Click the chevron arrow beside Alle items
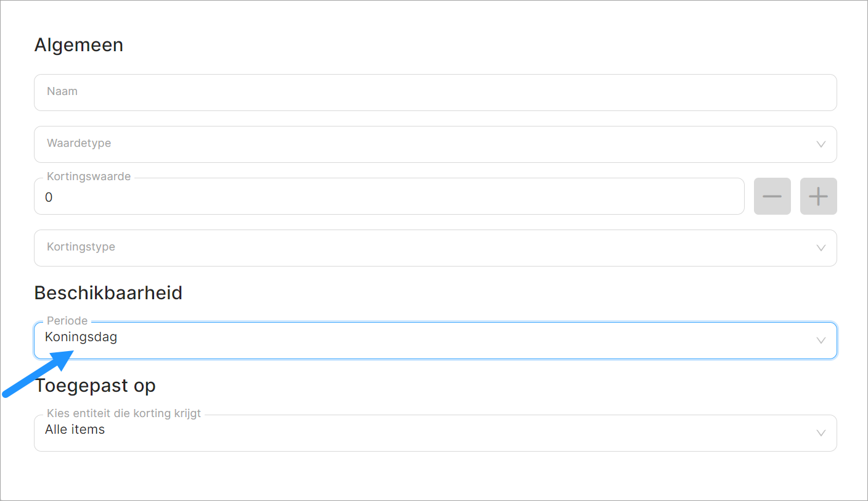The height and width of the screenshot is (501, 868). point(821,433)
